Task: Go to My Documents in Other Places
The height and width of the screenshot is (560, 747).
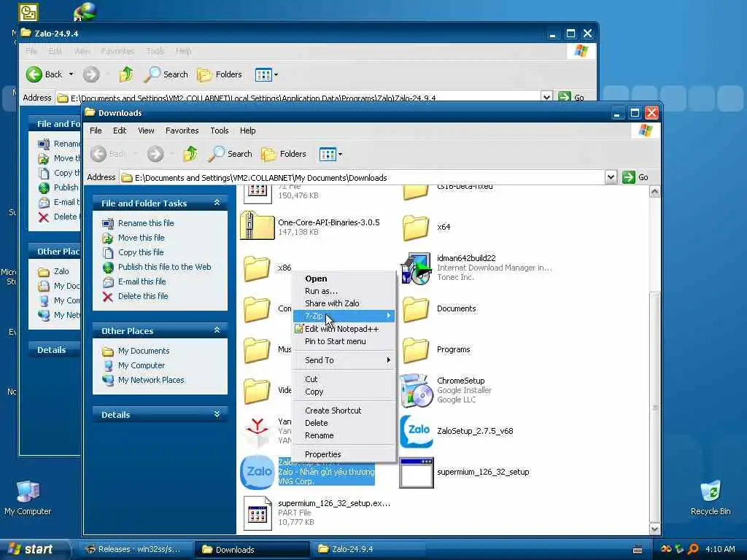Action: [144, 351]
